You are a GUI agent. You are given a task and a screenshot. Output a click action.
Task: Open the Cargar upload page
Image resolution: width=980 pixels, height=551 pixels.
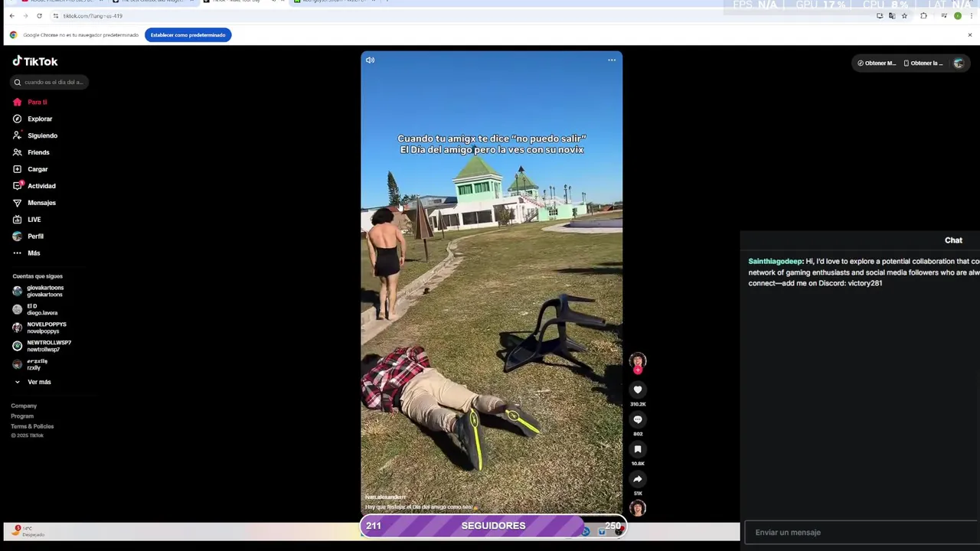[x=30, y=169]
